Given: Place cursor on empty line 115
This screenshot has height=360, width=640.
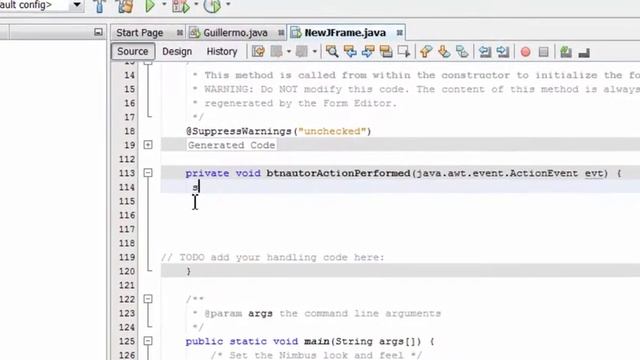Looking at the screenshot, I should coord(400,201).
